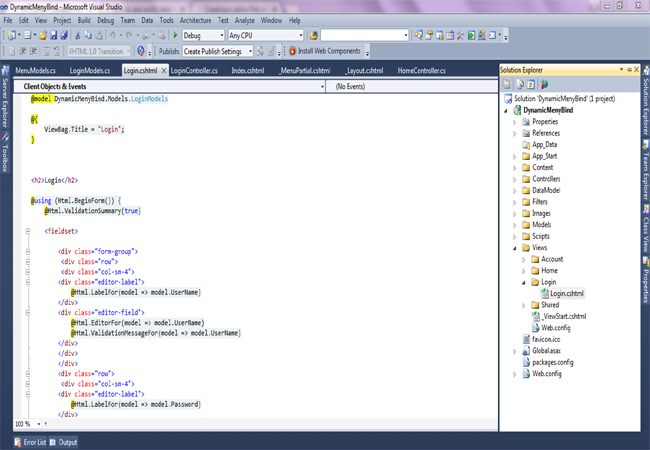This screenshot has height=450, width=650.
Task: Switch to the HomeController.cs tab
Action: click(421, 71)
